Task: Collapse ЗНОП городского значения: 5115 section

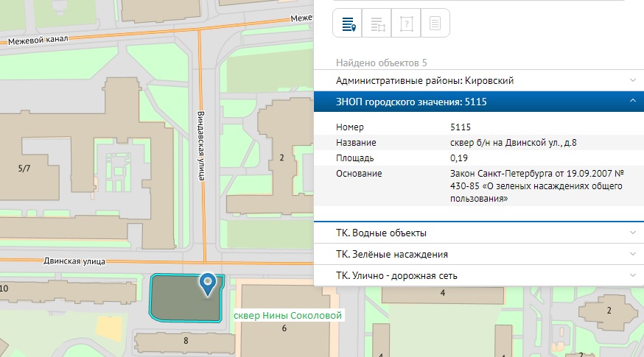Action: point(478,102)
